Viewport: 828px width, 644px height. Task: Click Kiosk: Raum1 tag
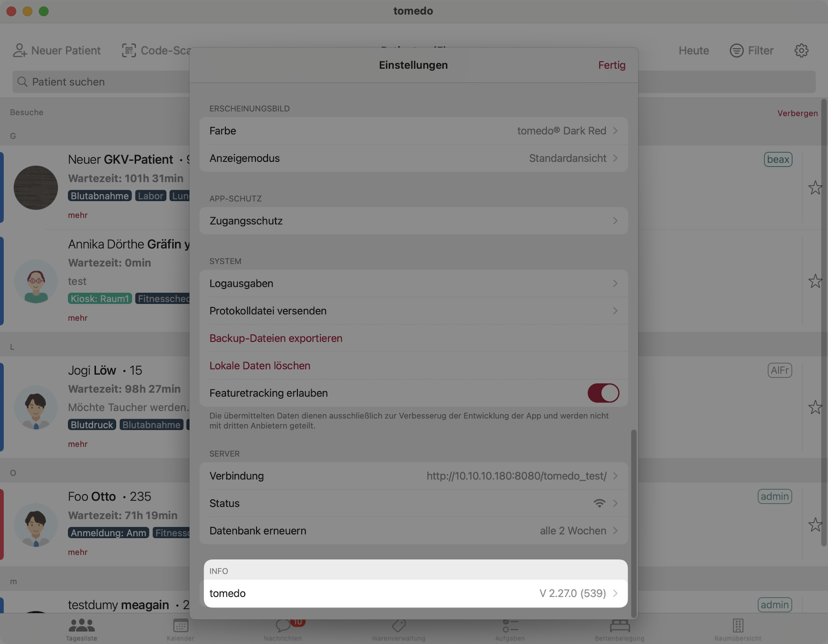coord(100,299)
